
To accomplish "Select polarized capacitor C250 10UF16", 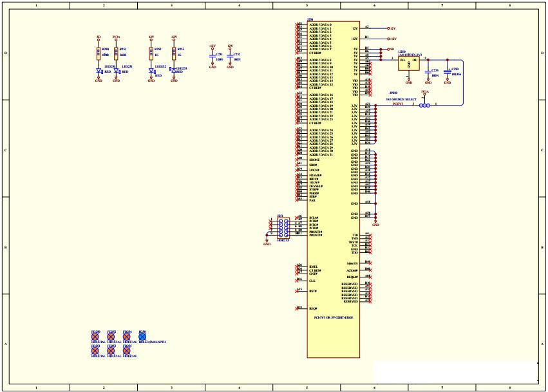I will pyautogui.click(x=448, y=72).
